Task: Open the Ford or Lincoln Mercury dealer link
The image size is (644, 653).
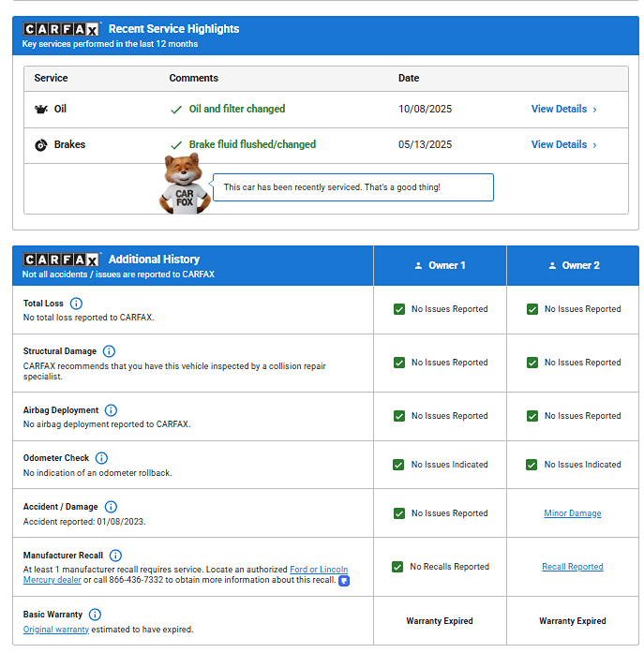Action: pyautogui.click(x=319, y=570)
